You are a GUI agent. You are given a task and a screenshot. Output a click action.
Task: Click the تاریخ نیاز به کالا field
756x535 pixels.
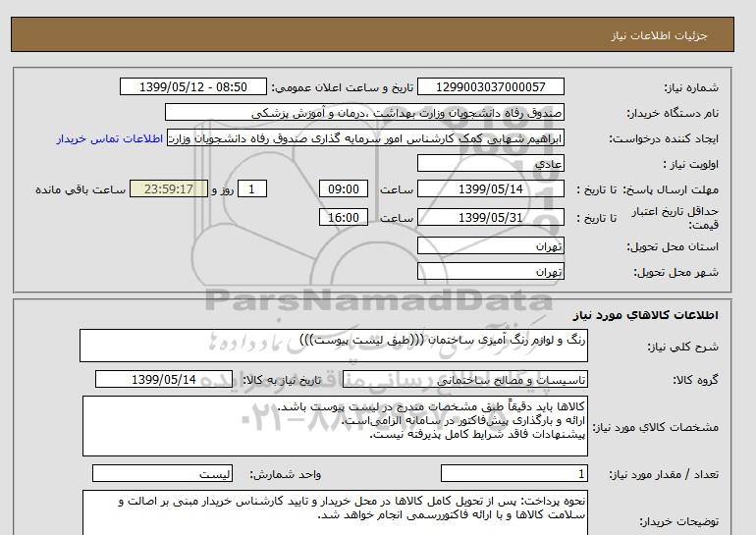pyautogui.click(x=164, y=379)
